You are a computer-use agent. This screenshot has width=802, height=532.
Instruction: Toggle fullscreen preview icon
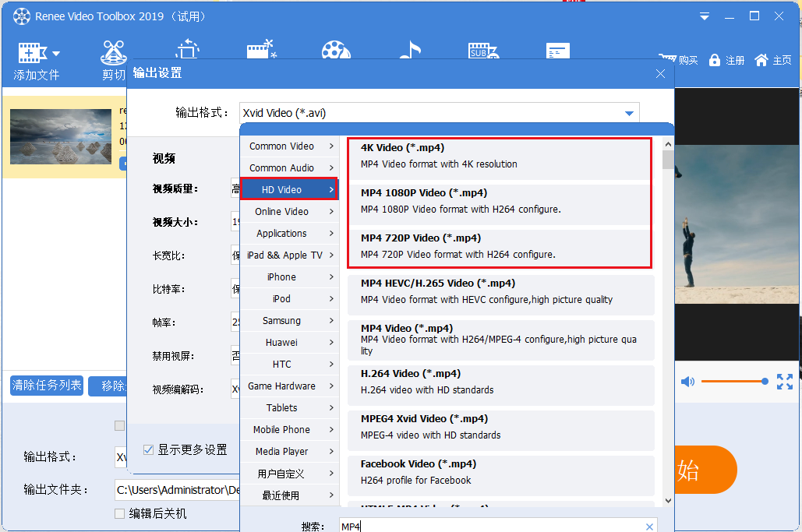pos(785,381)
